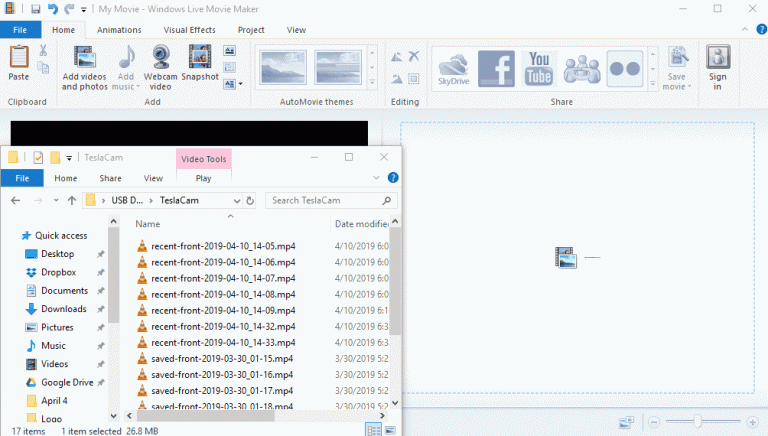
Task: Switch to the Project tab
Action: [251, 30]
